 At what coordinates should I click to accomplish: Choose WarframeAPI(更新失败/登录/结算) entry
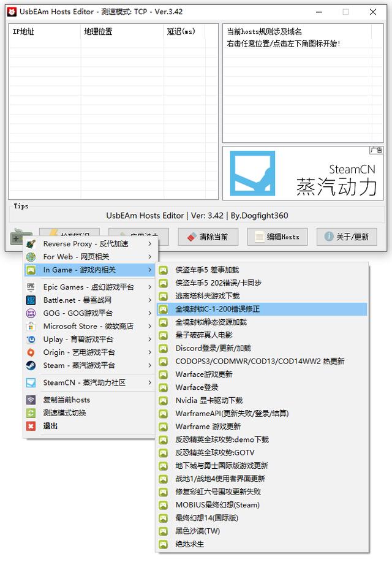click(x=262, y=414)
